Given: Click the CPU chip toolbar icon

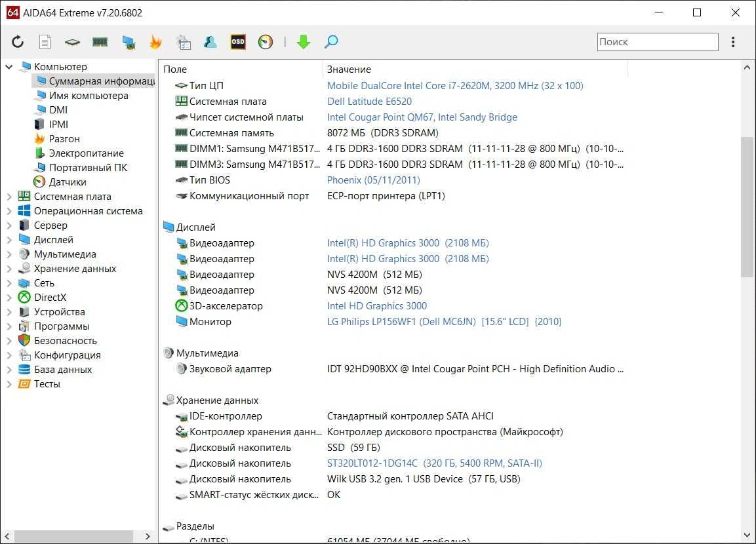Looking at the screenshot, I should (72, 43).
